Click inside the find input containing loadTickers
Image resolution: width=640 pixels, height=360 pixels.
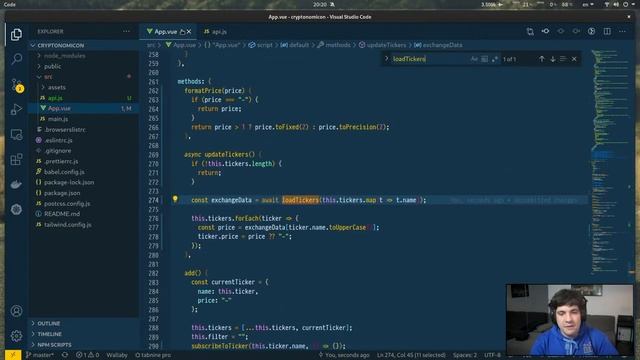[x=429, y=59]
